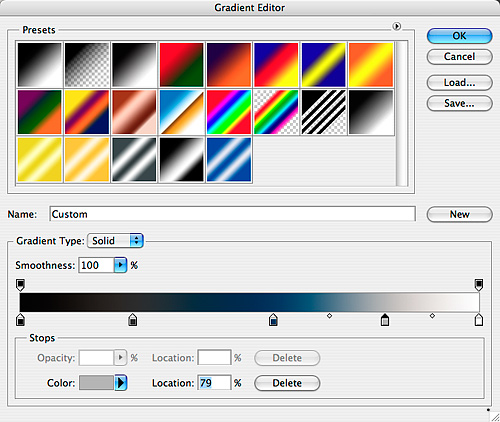This screenshot has height=422, width=500.
Task: Pick the rainbow spectrum gradient preset
Action: [x=229, y=112]
